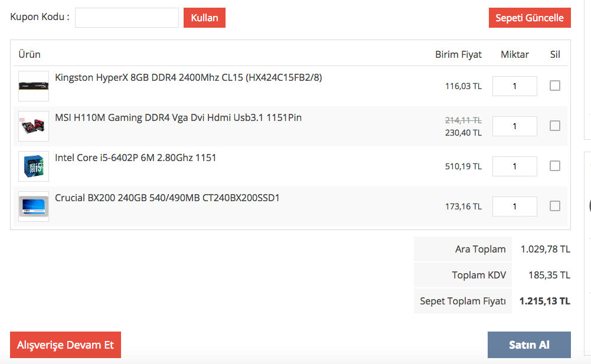Click the Birim Fiyat column header

tap(458, 55)
